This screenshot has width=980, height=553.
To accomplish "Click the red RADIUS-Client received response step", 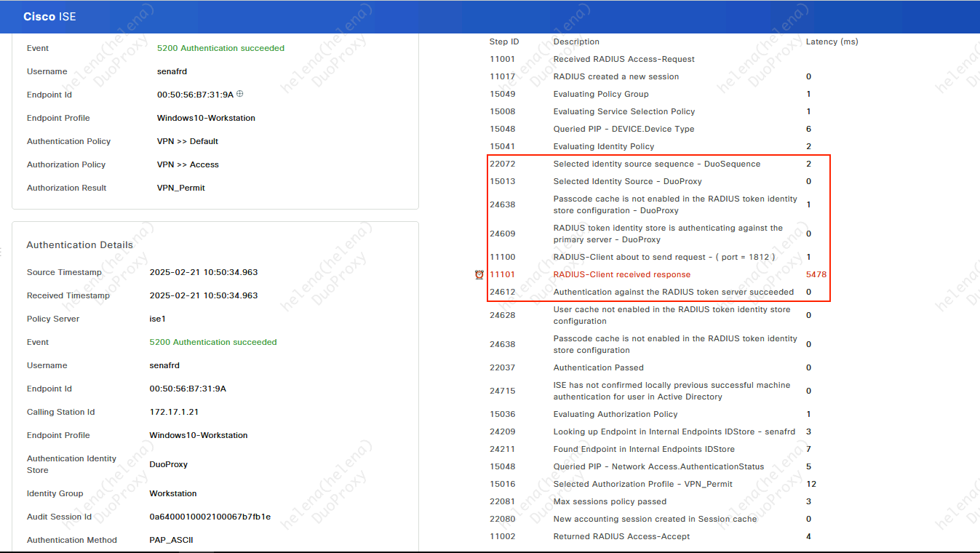I will click(x=621, y=274).
